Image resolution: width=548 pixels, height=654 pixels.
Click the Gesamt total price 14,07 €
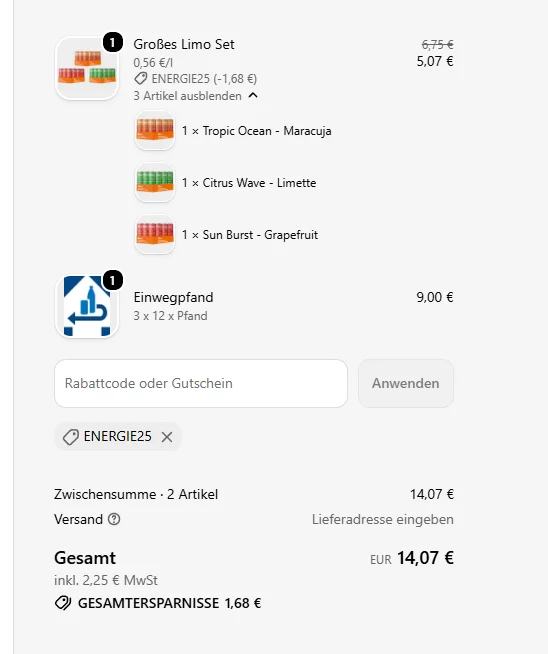pyautogui.click(x=425, y=558)
